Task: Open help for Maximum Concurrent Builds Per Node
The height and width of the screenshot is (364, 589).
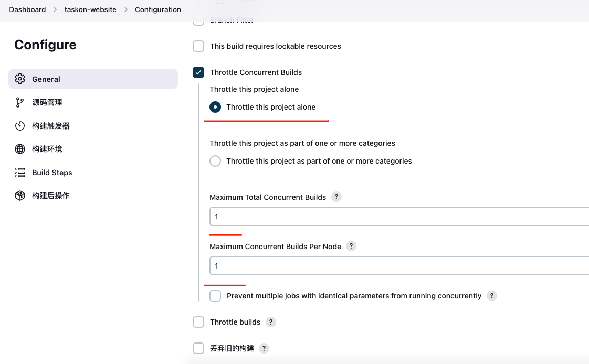Action: pos(351,246)
